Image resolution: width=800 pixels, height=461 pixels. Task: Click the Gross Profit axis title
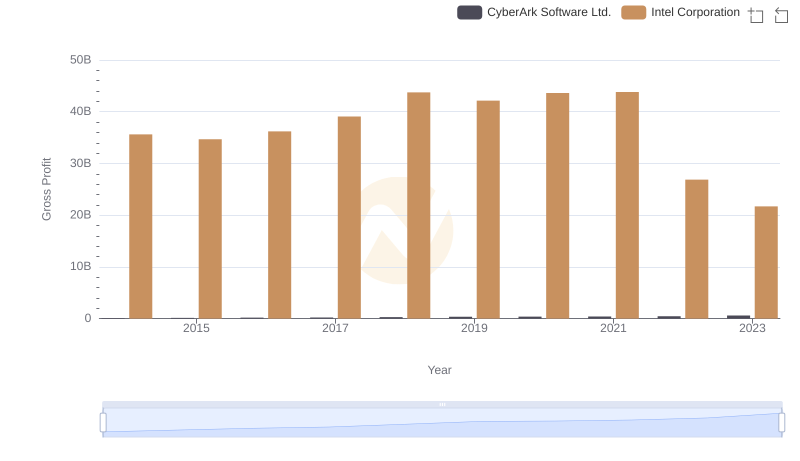click(46, 189)
